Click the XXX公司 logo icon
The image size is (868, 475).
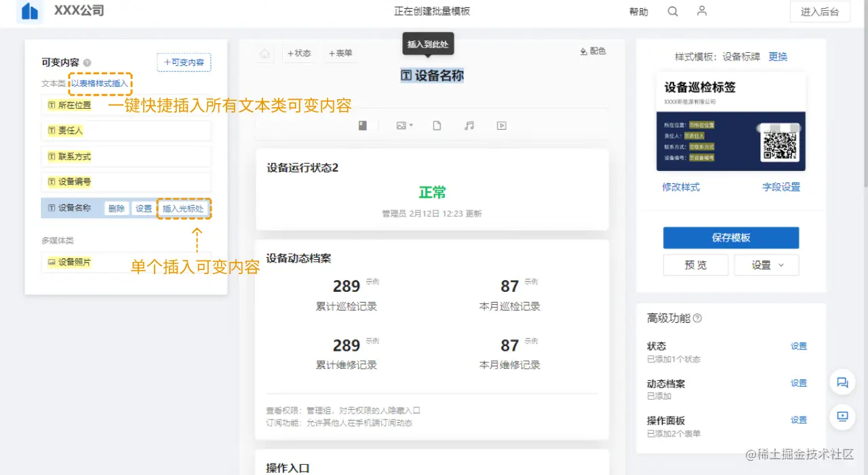[x=30, y=12]
